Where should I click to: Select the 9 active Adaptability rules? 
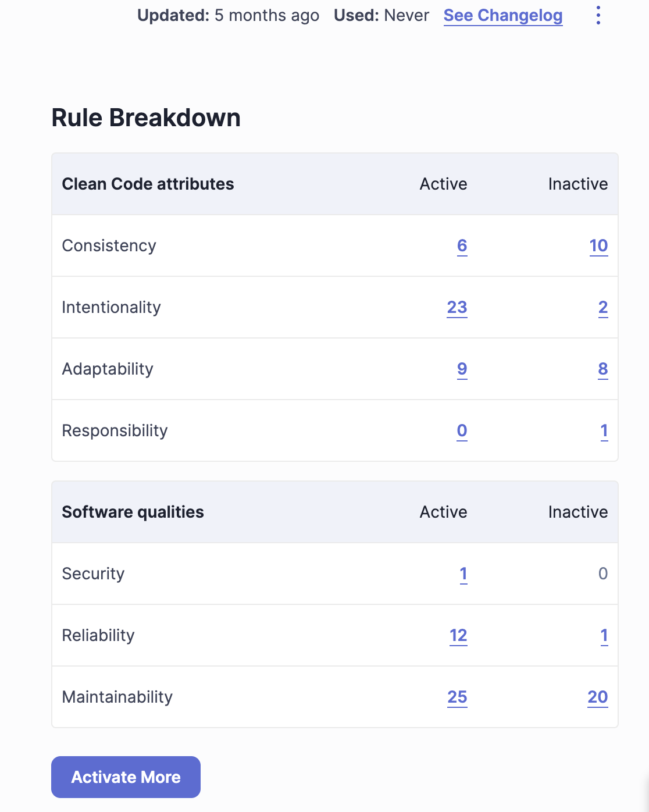[x=461, y=369]
